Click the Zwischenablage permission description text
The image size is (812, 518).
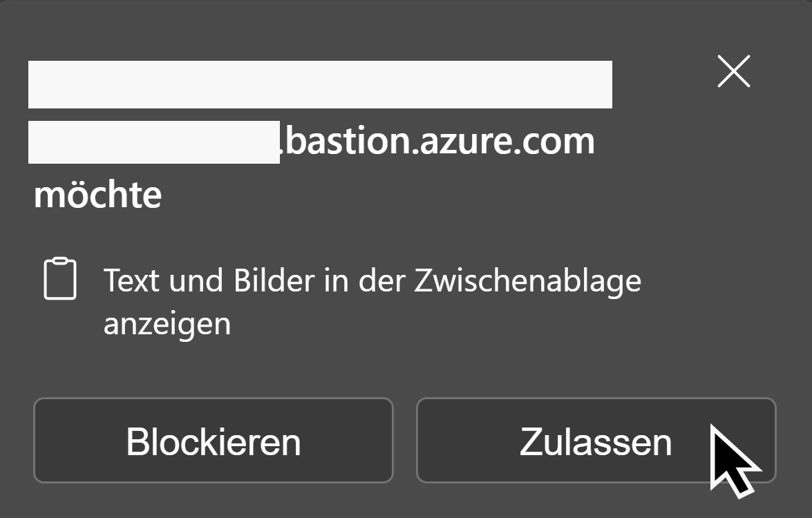tap(372, 281)
